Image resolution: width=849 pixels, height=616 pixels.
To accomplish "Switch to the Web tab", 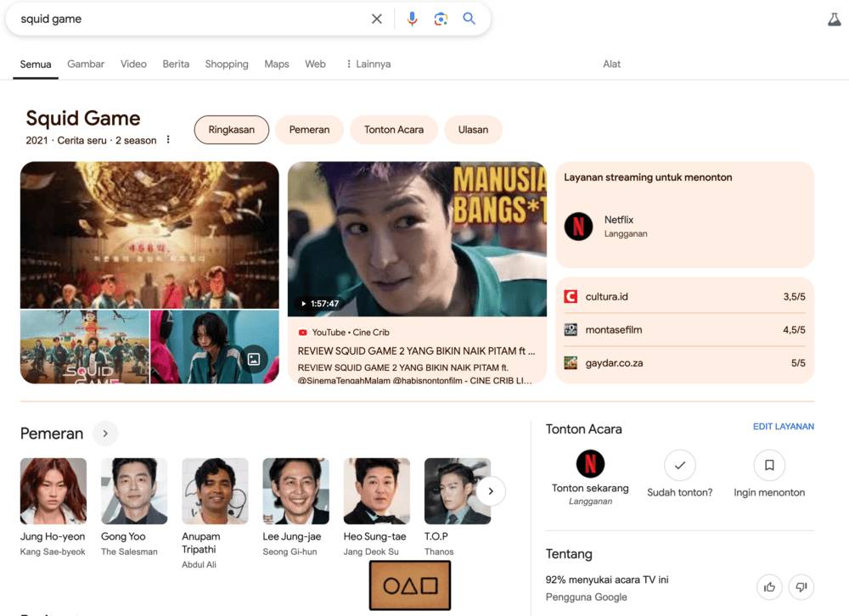I will (x=315, y=64).
